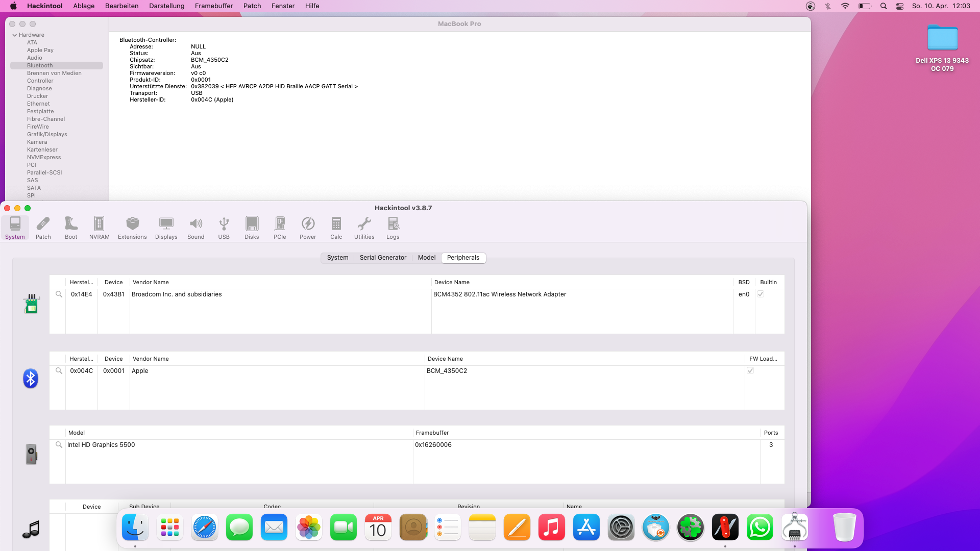This screenshot has height=551, width=980.
Task: Open the Framebuffer menu in menu bar
Action: (x=213, y=6)
